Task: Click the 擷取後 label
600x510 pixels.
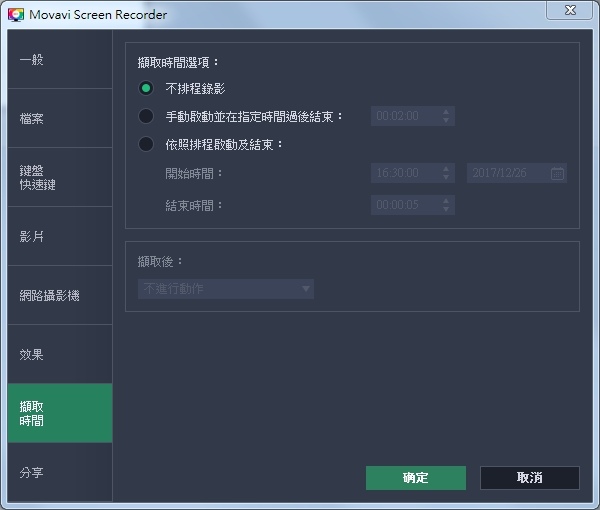Action: coord(160,262)
